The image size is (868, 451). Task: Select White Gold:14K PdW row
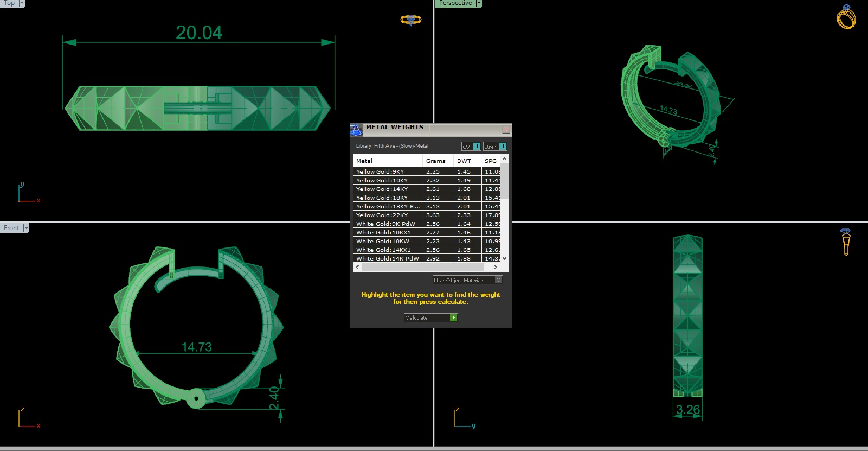tap(427, 258)
